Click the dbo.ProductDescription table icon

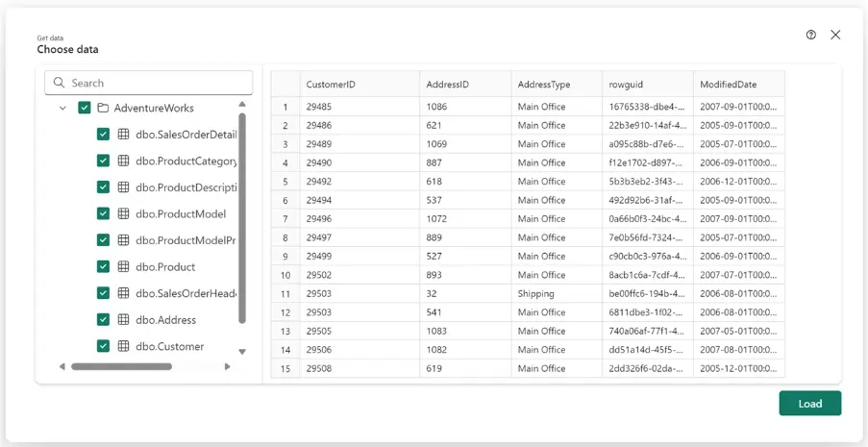pyautogui.click(x=123, y=187)
